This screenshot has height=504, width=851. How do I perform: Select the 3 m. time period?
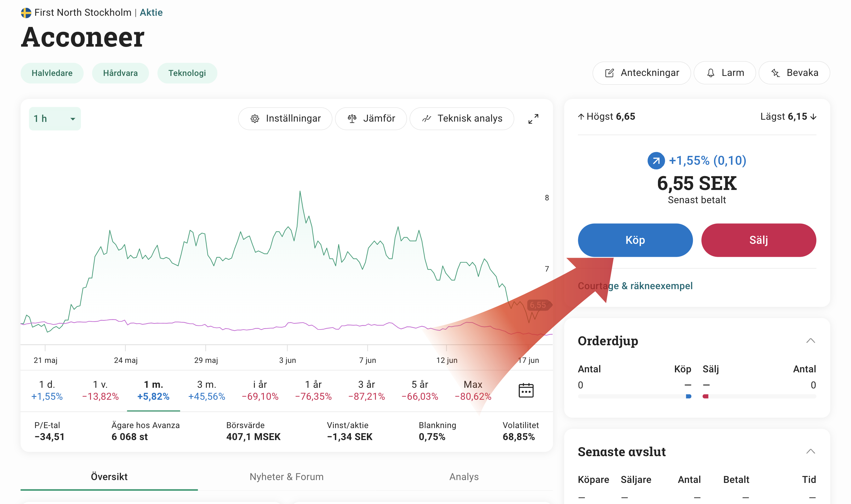[207, 390]
